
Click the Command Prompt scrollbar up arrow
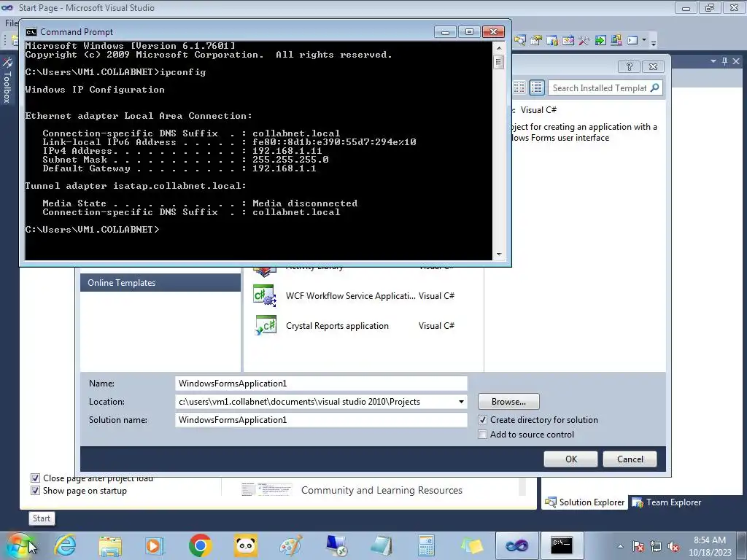tap(499, 47)
